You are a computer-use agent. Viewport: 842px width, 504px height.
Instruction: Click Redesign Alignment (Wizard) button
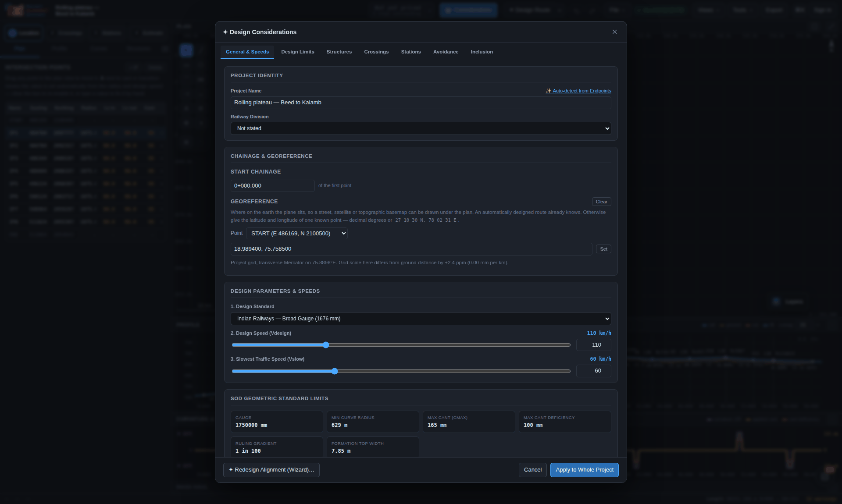271,470
